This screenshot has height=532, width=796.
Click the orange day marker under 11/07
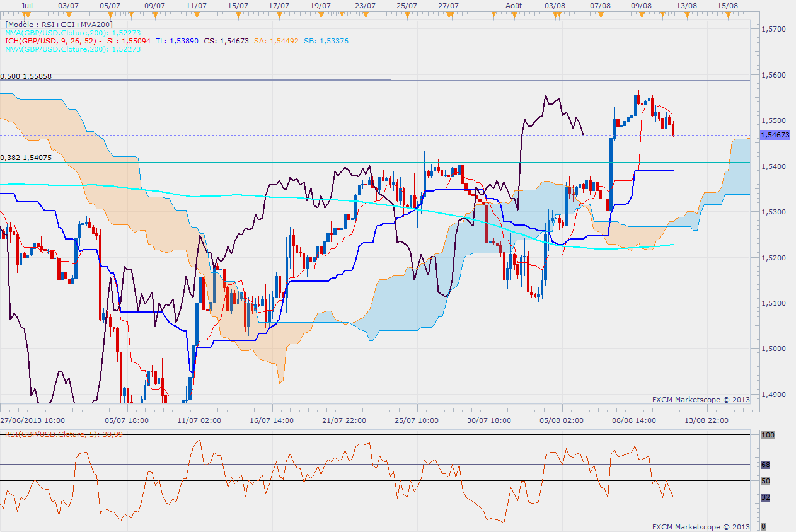coord(197,14)
